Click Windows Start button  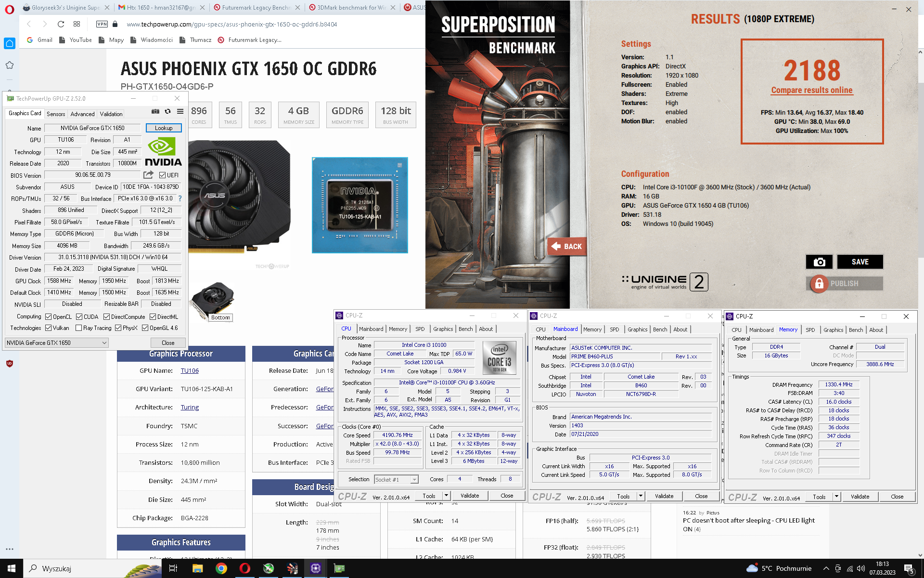tap(12, 568)
